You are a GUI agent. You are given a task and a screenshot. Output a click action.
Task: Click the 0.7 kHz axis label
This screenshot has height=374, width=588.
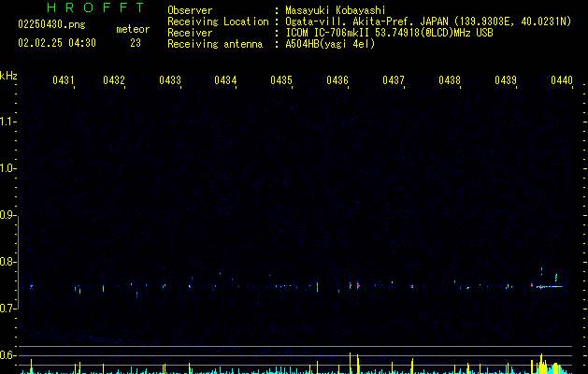tap(7, 309)
